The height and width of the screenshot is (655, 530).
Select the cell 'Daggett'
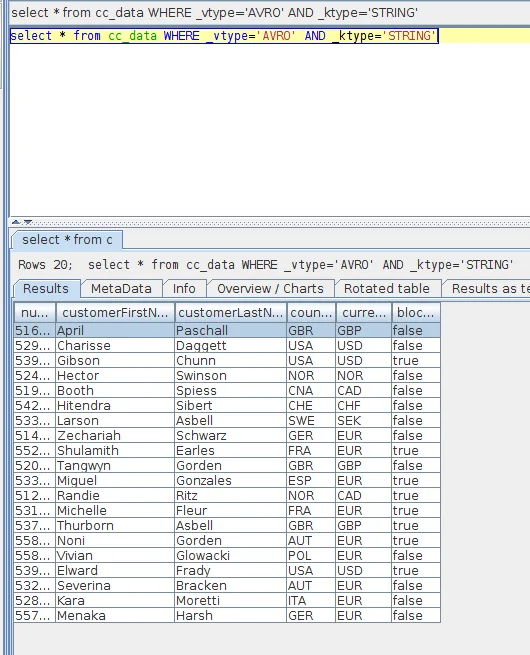pyautogui.click(x=231, y=345)
